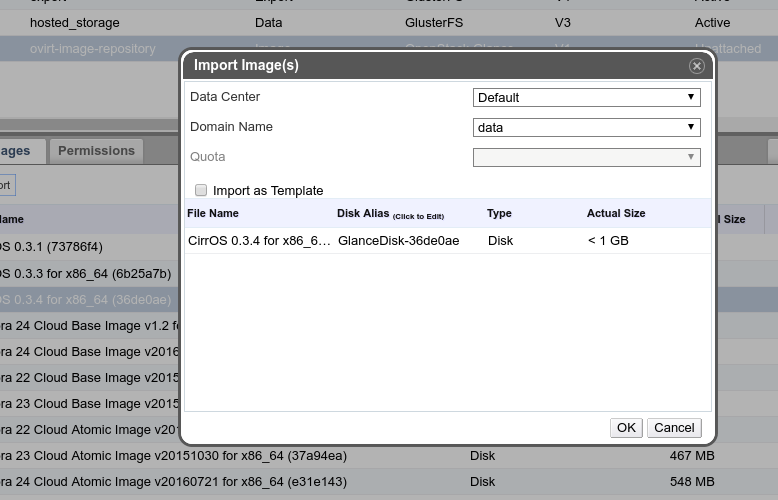Click the Actual Size column header
This screenshot has height=500, width=778.
615,213
